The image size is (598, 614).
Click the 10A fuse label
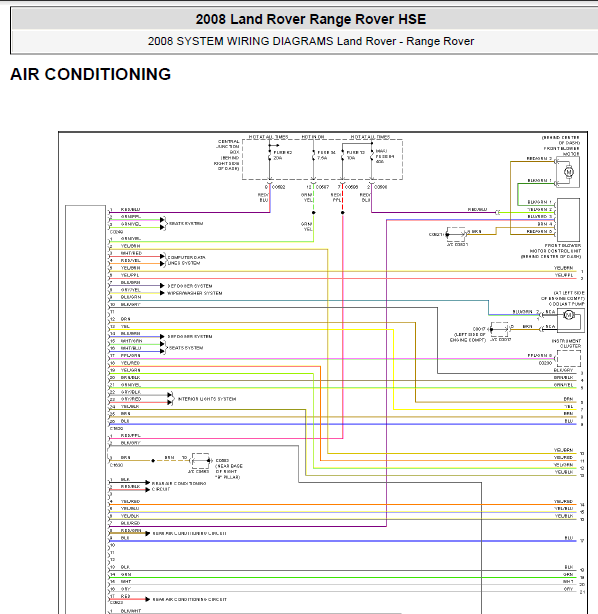pyautogui.click(x=351, y=158)
